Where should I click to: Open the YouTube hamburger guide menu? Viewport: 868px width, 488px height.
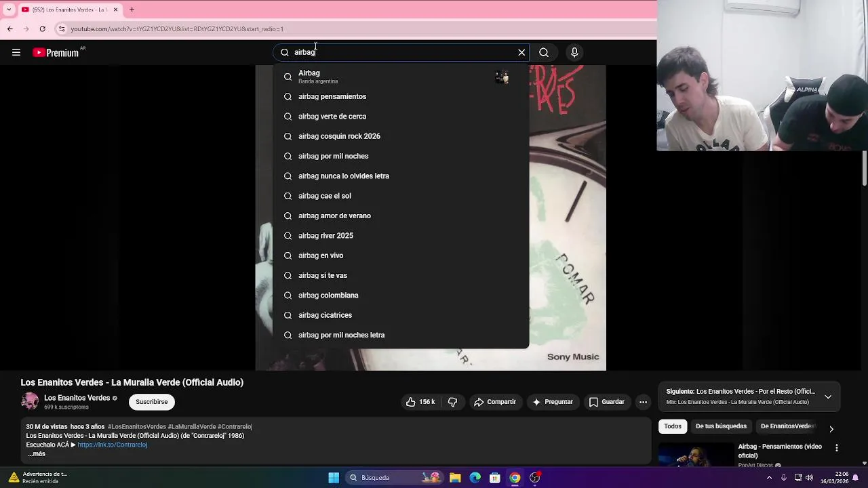[x=16, y=52]
